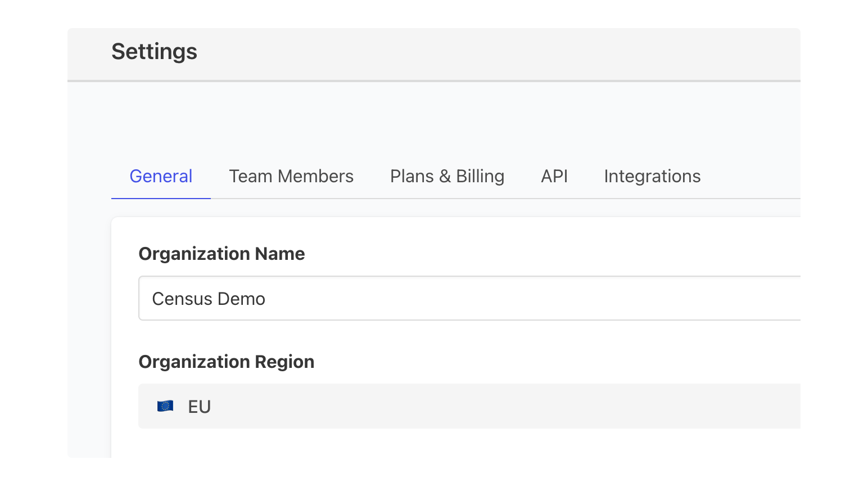Click the blue underline beneath General

161,198
